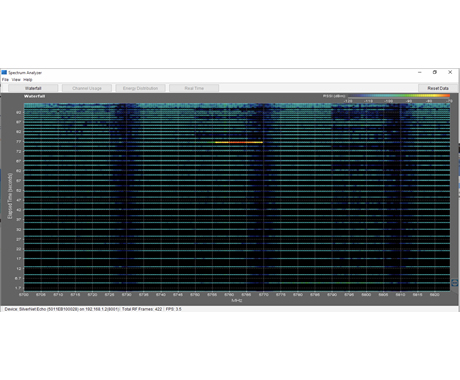
Task: Click the blue badge icon beside the waterfall plot
Action: coord(455,283)
